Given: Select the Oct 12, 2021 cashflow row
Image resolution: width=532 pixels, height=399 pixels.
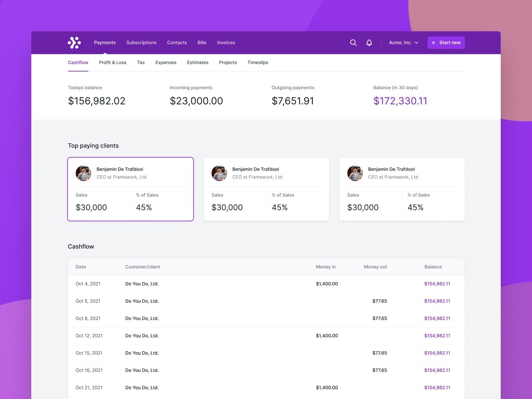Looking at the screenshot, I should pos(266,336).
